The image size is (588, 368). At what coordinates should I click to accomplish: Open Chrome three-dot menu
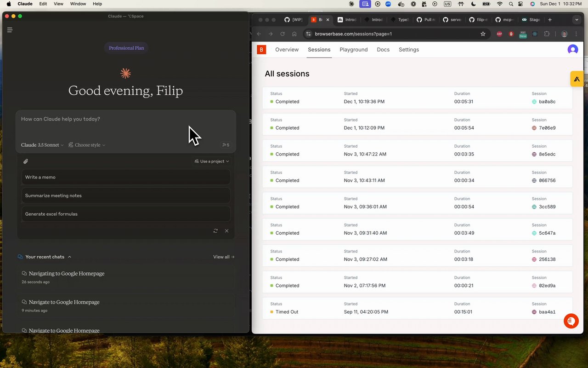(576, 34)
